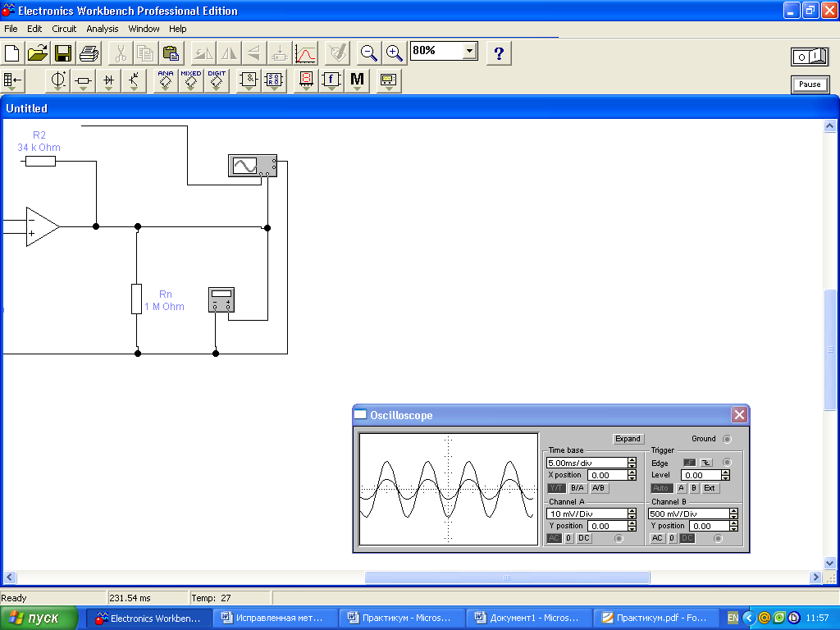Open the Circuit menu
Screen dimensions: 840x630
64,29
